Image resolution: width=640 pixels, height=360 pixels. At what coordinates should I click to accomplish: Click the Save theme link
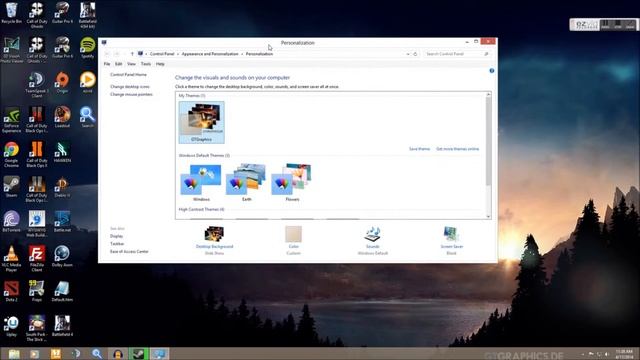point(419,149)
